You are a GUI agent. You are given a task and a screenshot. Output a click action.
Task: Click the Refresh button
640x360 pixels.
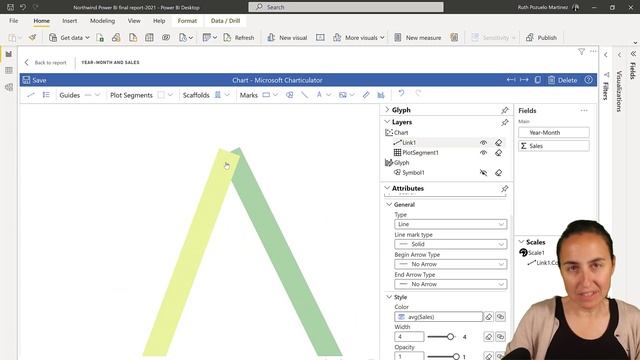(239, 38)
